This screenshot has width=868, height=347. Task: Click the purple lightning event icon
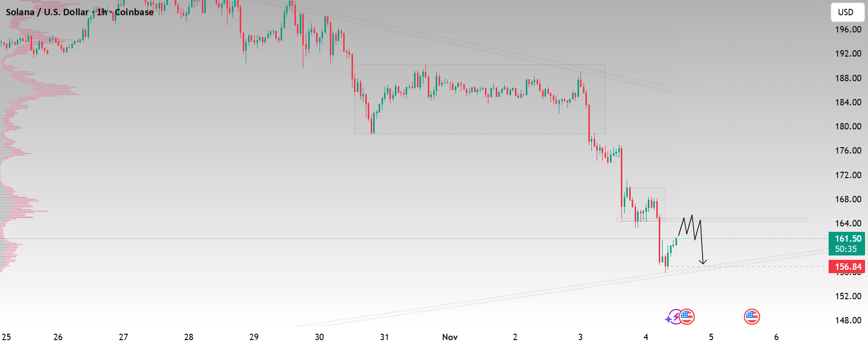pyautogui.click(x=676, y=316)
